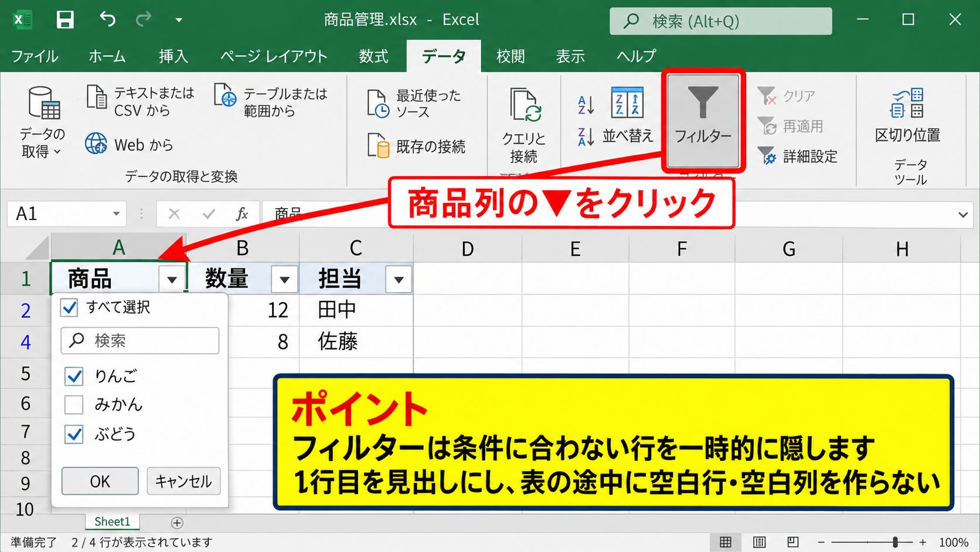Click the filter search (検索) field
Screen dimensions: 980x552
[140, 341]
